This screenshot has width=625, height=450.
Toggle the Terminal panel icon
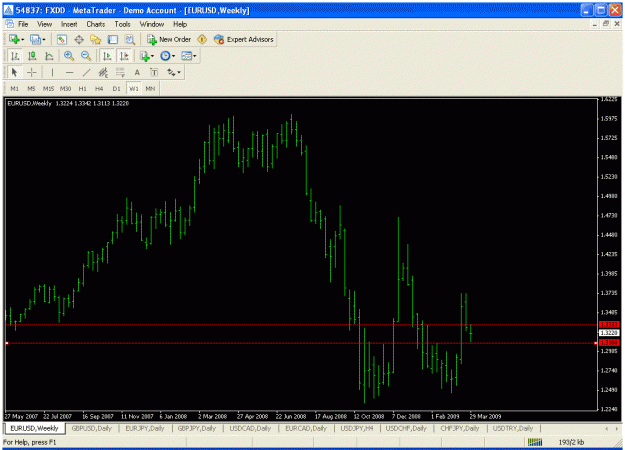(x=113, y=39)
